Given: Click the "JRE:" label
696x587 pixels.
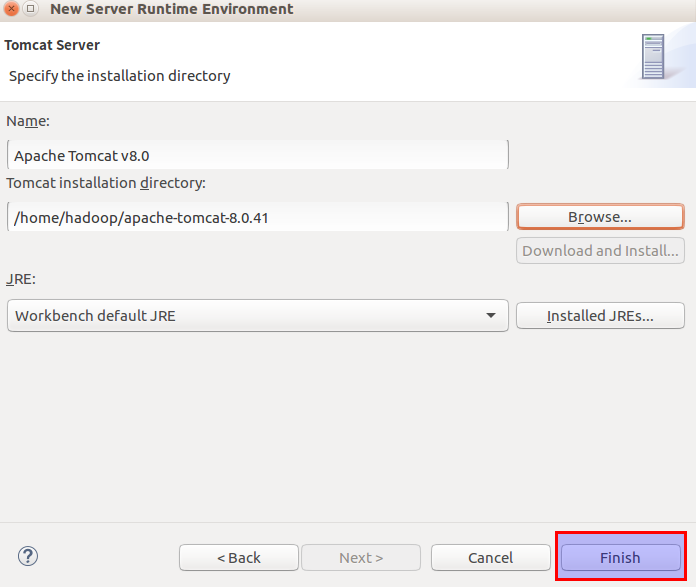Looking at the screenshot, I should click(x=21, y=280).
